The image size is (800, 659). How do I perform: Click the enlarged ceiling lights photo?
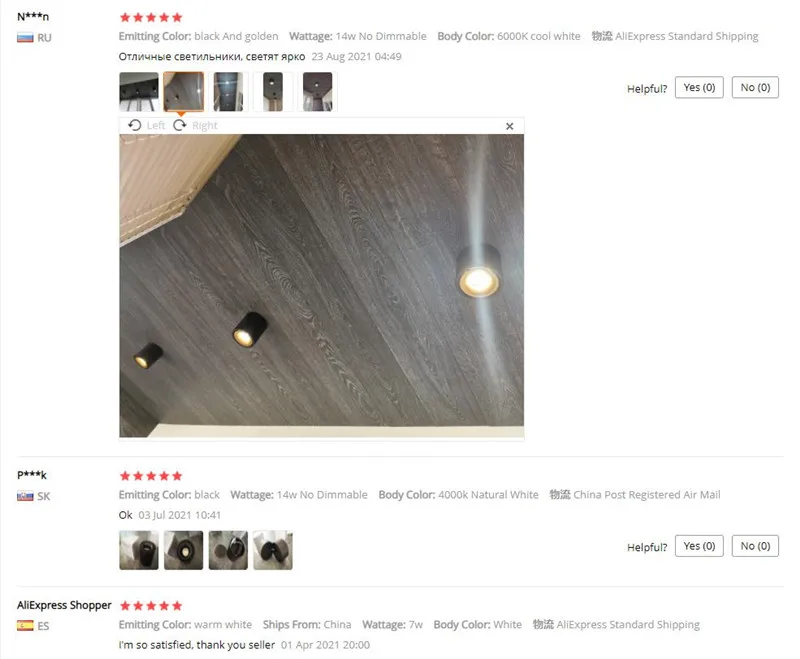[321, 286]
